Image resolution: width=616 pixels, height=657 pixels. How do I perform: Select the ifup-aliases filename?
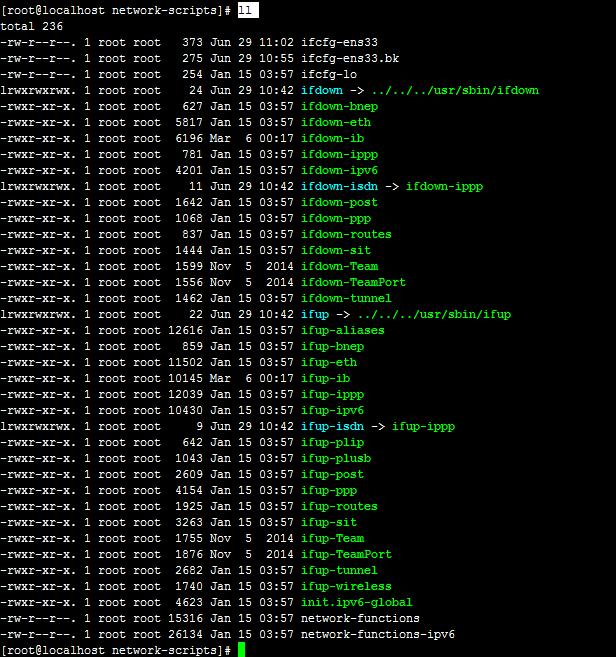click(343, 330)
